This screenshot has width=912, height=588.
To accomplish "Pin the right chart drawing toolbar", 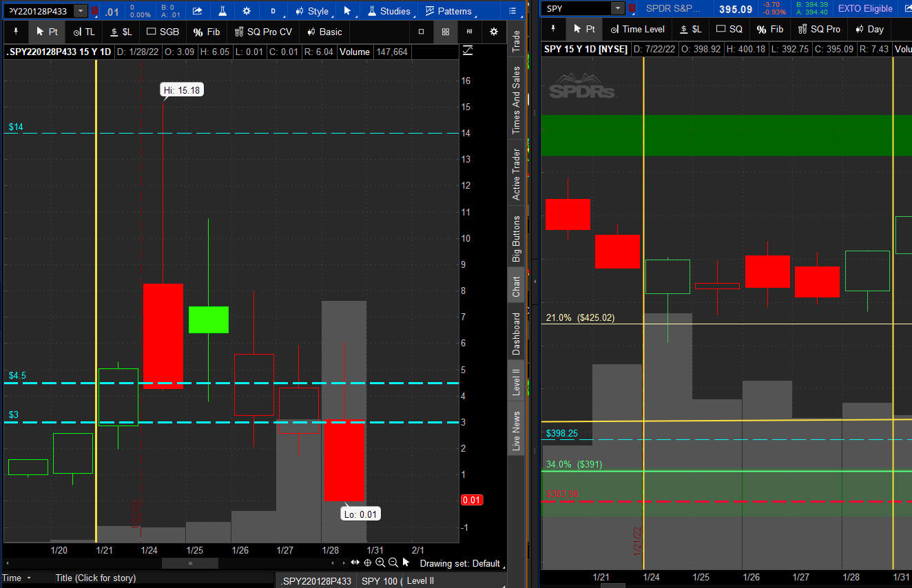I will pos(552,29).
